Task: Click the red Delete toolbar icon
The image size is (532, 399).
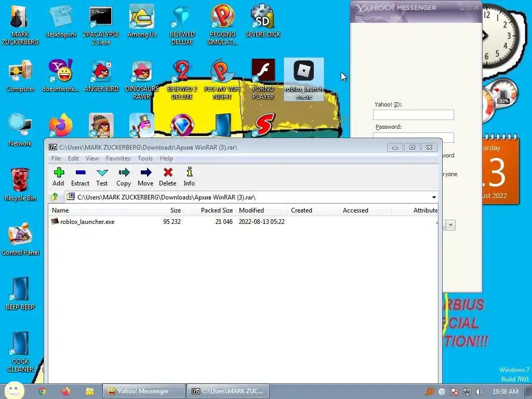Action: click(168, 177)
